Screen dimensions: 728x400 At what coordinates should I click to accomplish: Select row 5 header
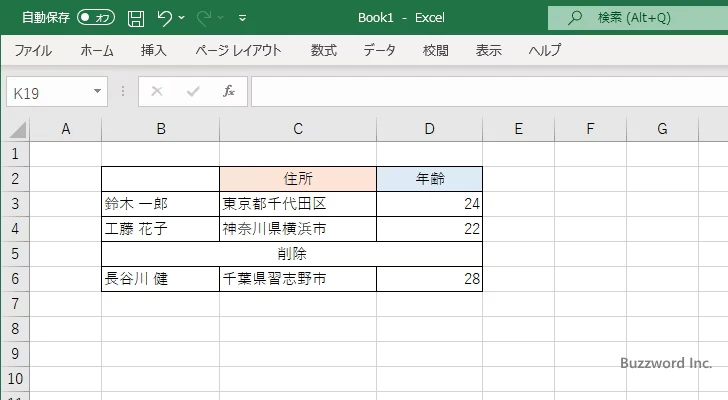[x=15, y=254]
